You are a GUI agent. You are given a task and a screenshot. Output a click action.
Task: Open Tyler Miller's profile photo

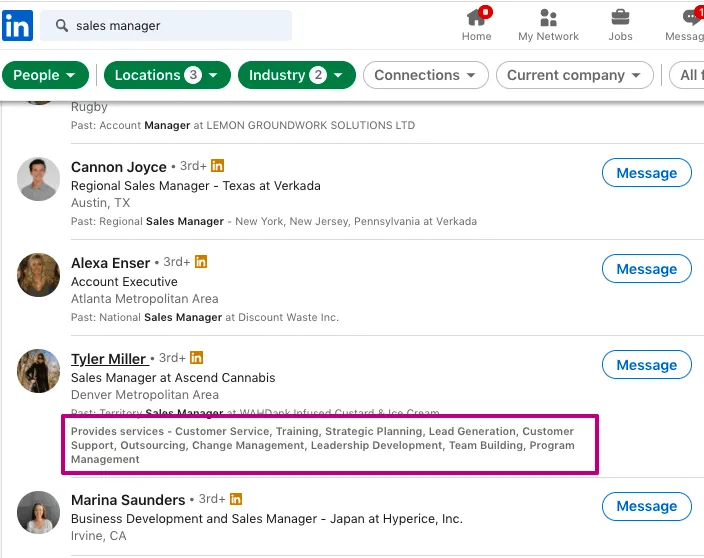(x=38, y=371)
